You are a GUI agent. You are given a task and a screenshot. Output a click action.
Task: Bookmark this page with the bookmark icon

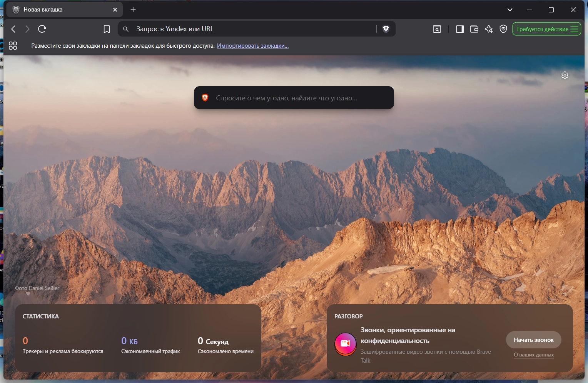107,29
